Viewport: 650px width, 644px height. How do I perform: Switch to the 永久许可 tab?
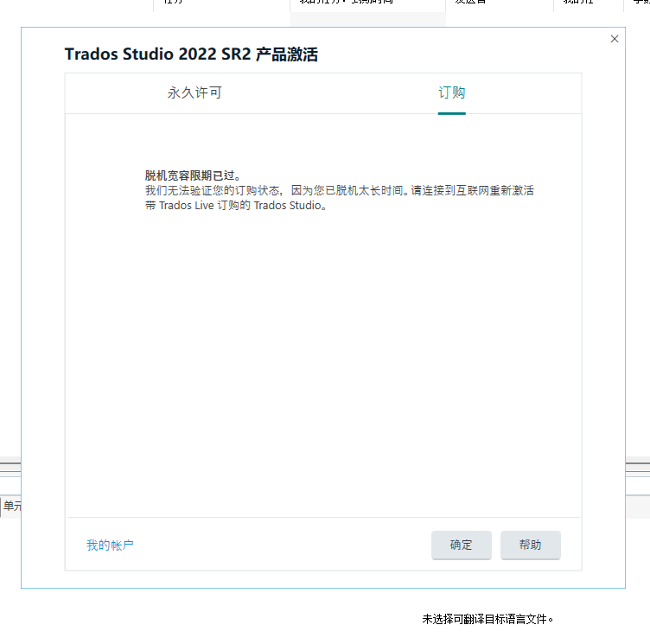[x=194, y=92]
